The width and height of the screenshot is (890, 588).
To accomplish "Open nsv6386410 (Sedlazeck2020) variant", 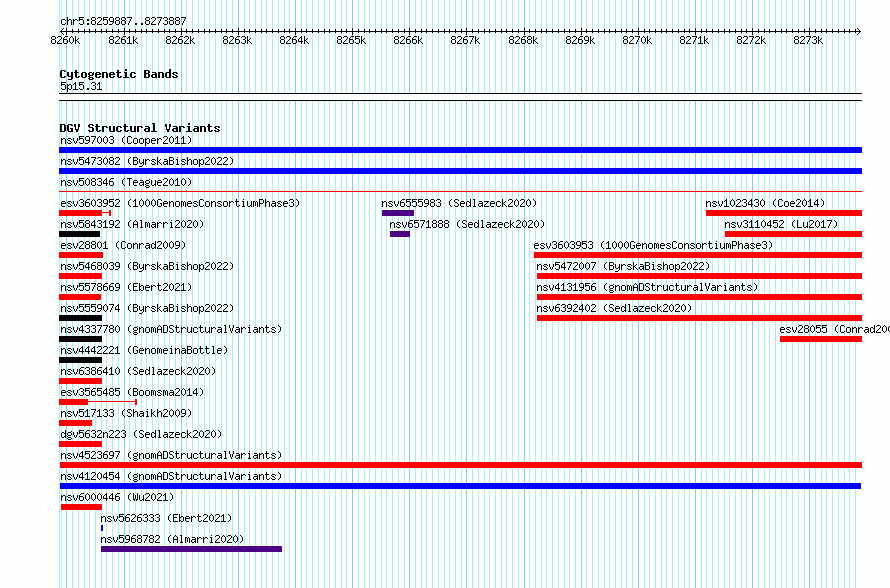I will [138, 371].
